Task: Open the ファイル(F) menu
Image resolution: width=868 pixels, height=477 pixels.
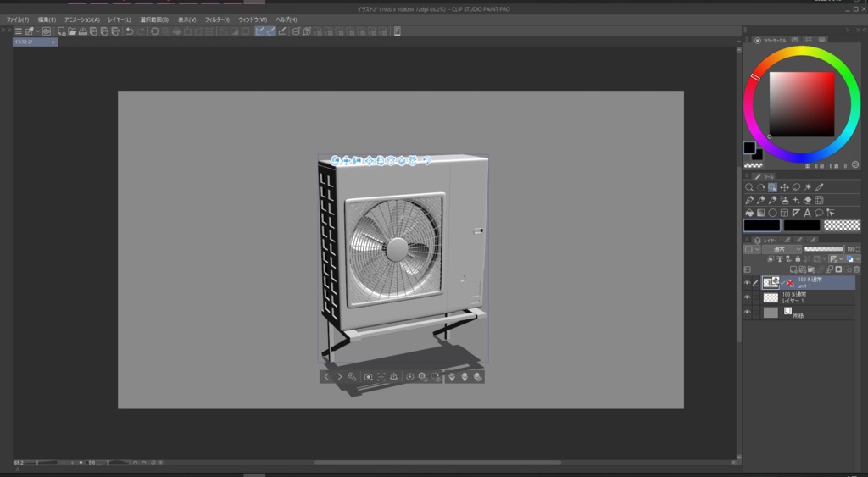Action: tap(18, 20)
